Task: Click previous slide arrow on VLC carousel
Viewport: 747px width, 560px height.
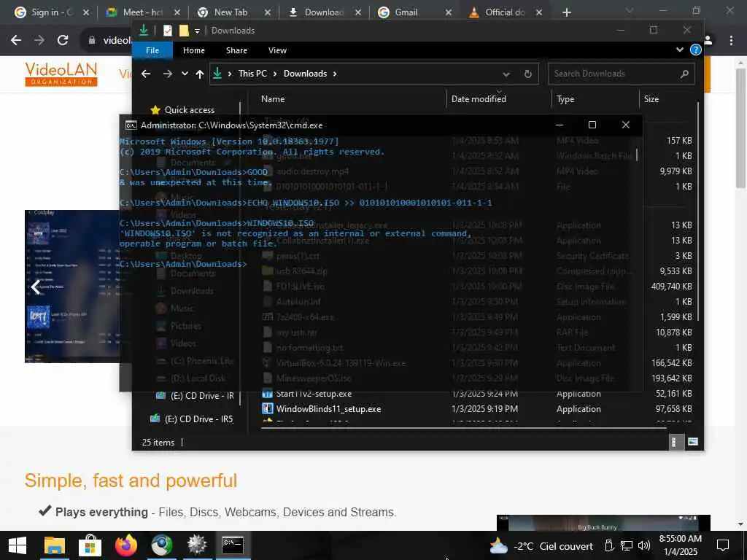Action: (x=35, y=287)
